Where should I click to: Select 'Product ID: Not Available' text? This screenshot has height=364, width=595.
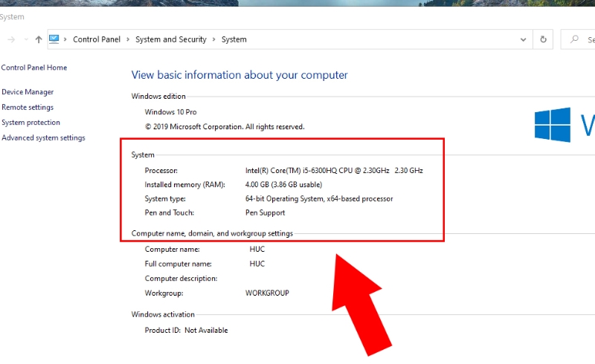186,331
